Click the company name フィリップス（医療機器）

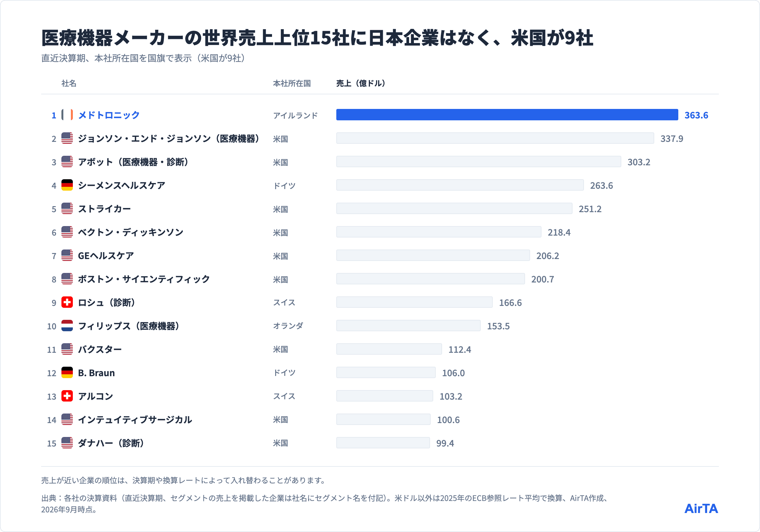tap(129, 326)
